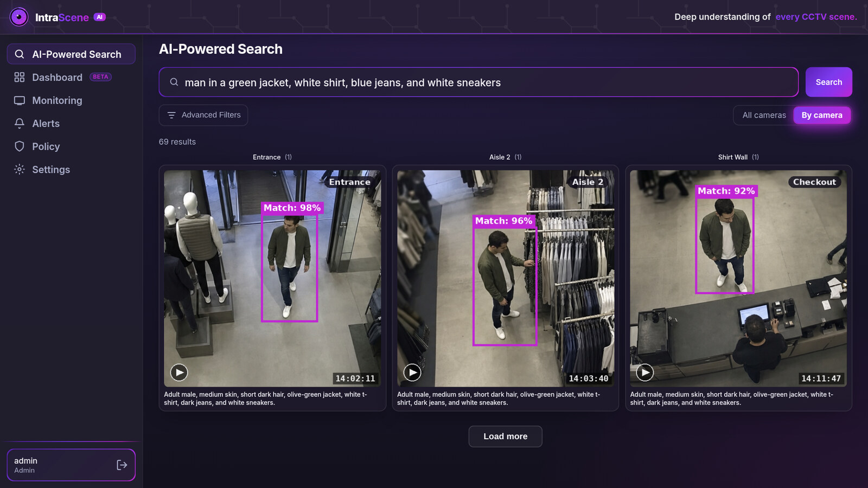The width and height of the screenshot is (868, 488).
Task: Click the Match: 96% detection label
Action: point(504,221)
